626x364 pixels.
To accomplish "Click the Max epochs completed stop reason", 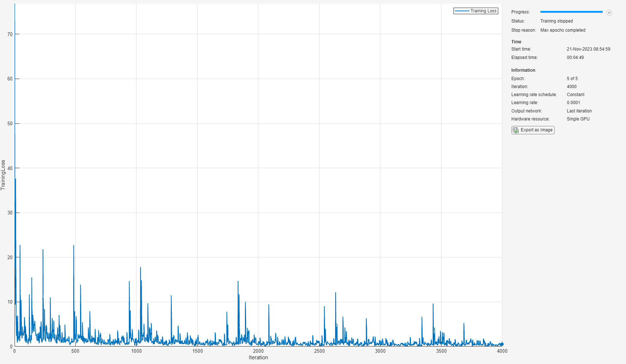I will coord(563,30).
